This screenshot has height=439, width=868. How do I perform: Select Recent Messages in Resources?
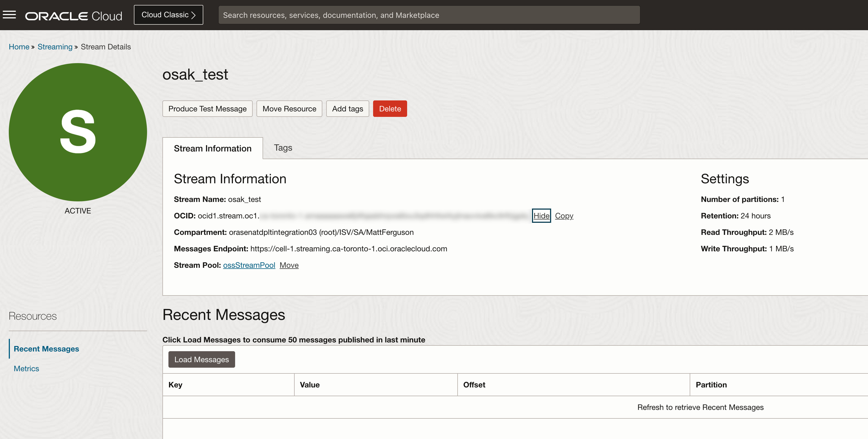click(47, 349)
